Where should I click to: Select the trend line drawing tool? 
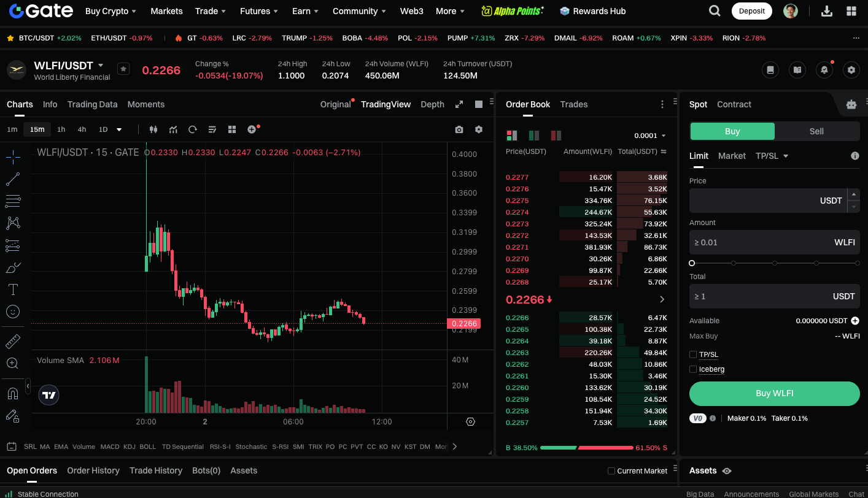(x=13, y=179)
